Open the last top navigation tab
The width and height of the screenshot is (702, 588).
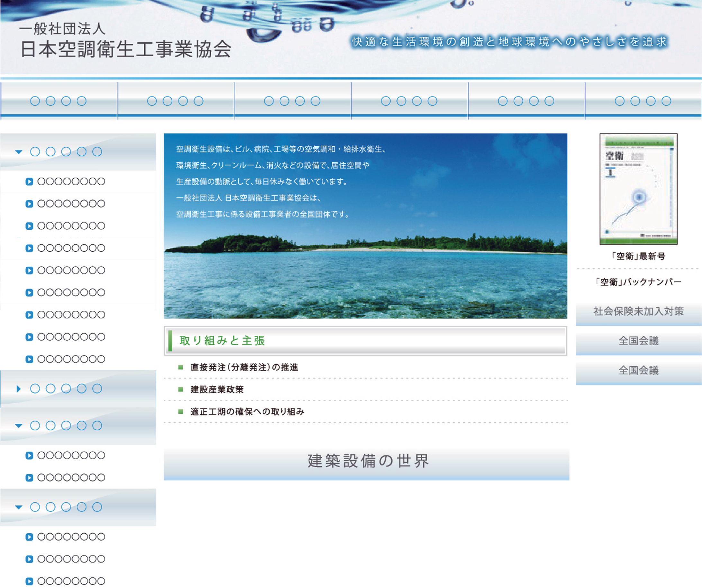[643, 101]
